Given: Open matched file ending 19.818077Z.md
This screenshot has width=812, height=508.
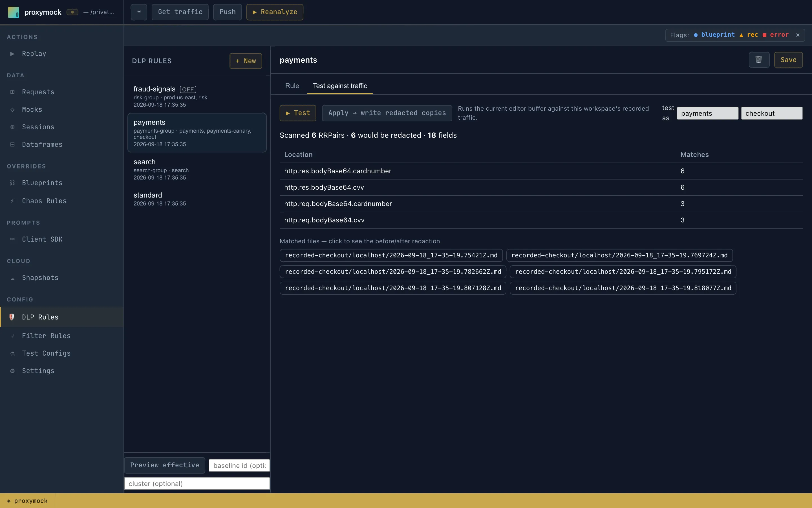Looking at the screenshot, I should coord(623,288).
